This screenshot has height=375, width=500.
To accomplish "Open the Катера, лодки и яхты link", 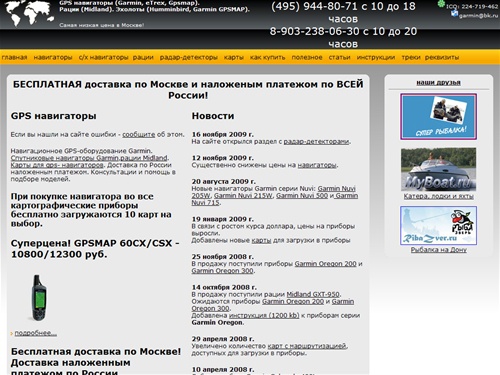I will 438,196.
